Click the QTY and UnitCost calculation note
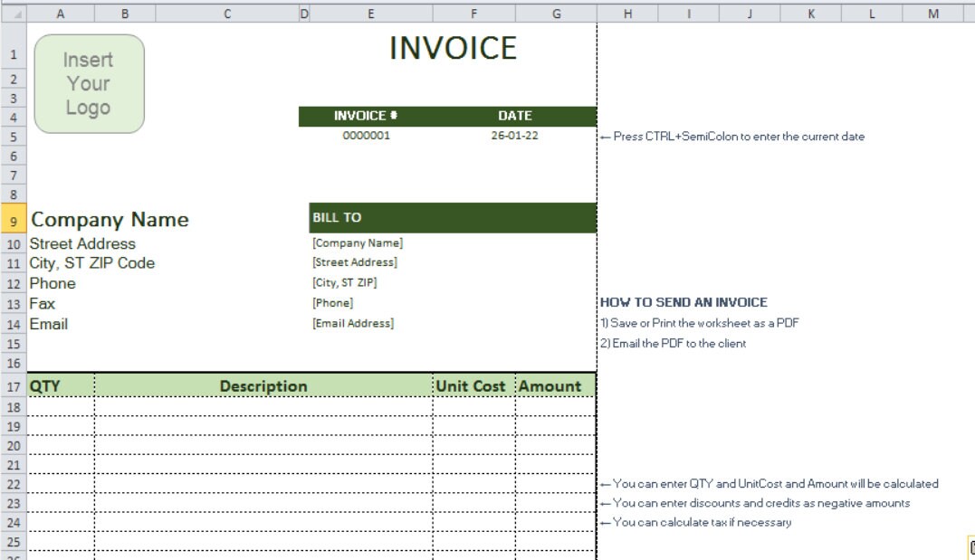Viewport: 975px width, 560px height. pyautogui.click(x=769, y=484)
